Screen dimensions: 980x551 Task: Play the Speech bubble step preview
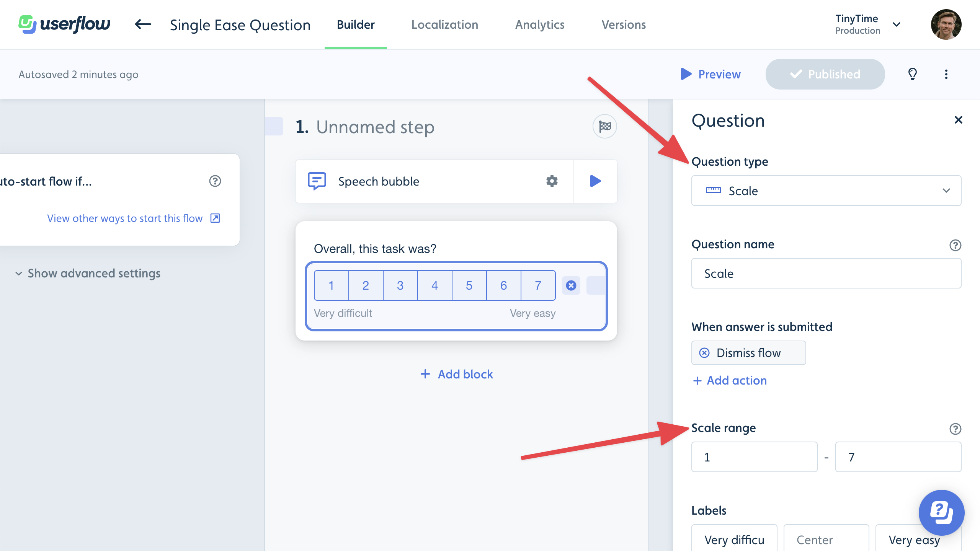pos(596,181)
